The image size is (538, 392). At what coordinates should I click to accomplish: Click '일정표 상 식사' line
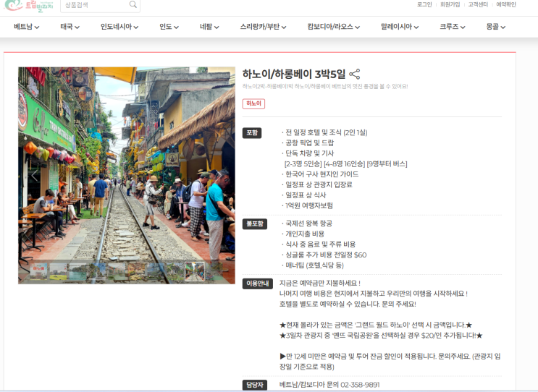coord(303,195)
